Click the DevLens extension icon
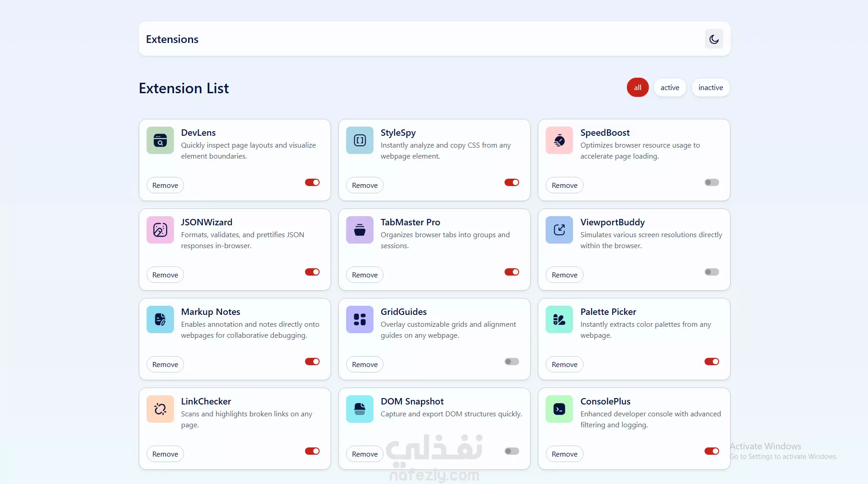868x484 pixels. pyautogui.click(x=160, y=140)
